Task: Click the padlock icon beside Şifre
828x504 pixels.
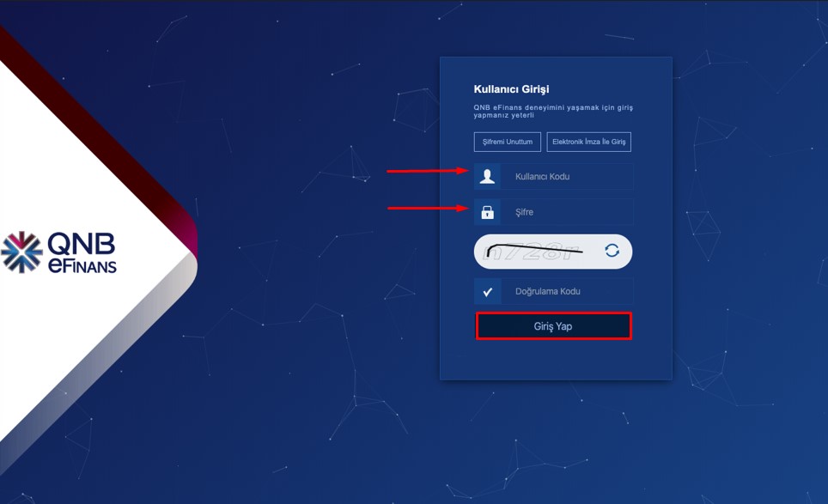Action: coord(487,212)
